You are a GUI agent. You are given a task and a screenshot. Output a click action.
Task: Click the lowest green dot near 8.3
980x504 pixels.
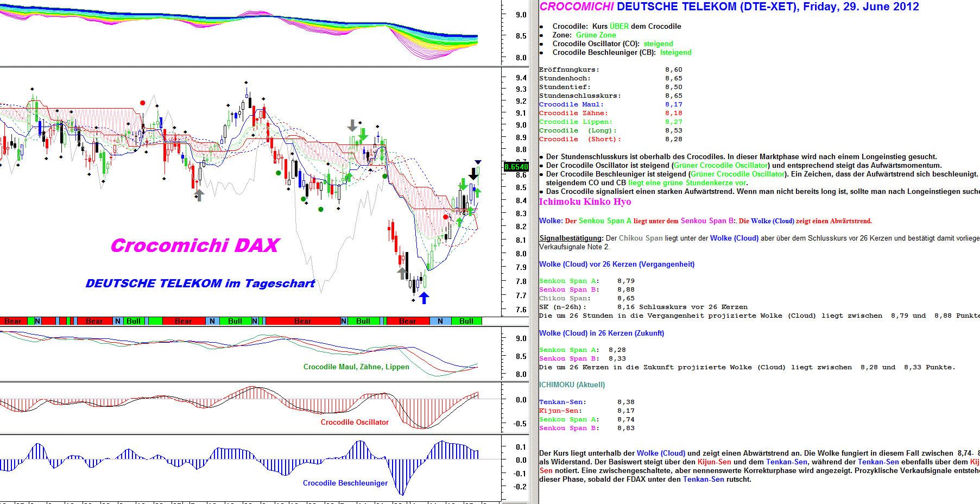[x=321, y=209]
